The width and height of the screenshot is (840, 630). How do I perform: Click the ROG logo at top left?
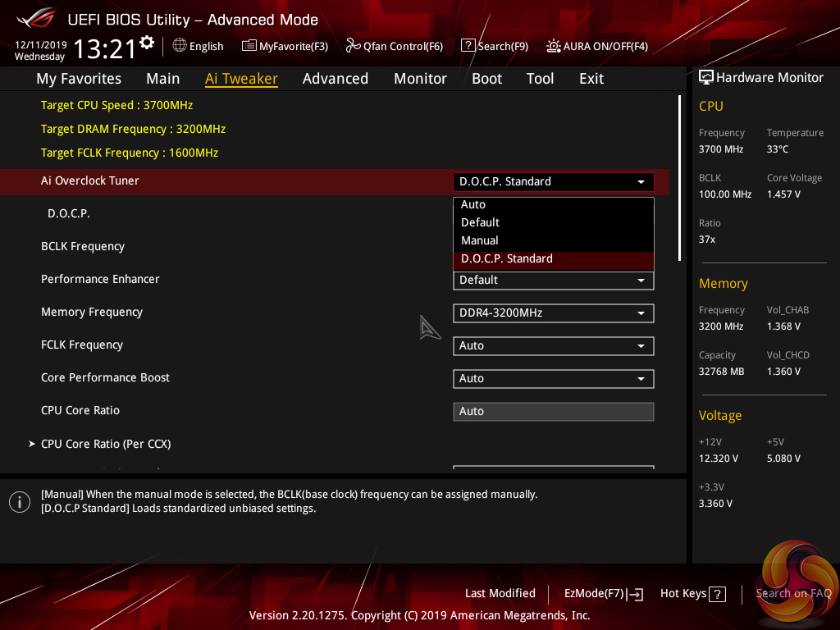coord(36,17)
